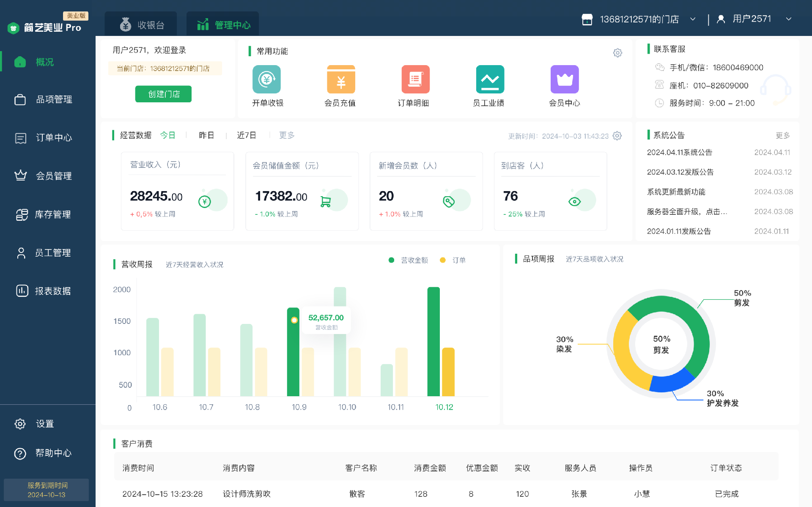Expand 更多 in the business data filter
This screenshot has height=507, width=812.
[287, 135]
